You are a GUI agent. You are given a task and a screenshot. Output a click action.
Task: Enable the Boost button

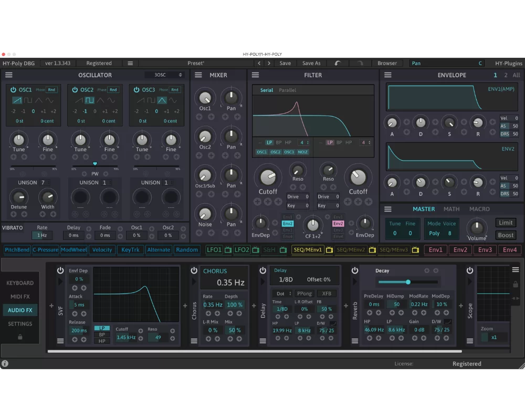[506, 235]
